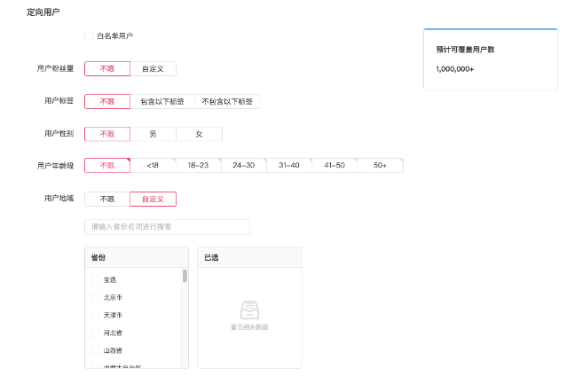Click the 用户性别 field label
This screenshot has width=567, height=392.
(59, 134)
